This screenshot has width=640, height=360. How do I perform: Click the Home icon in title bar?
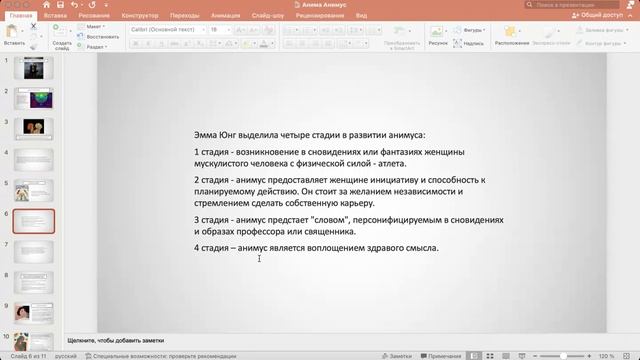[x=46, y=5]
